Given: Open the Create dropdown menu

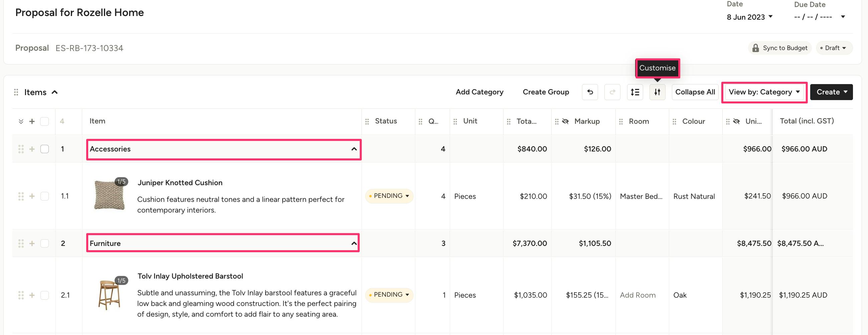Looking at the screenshot, I should click(x=831, y=92).
